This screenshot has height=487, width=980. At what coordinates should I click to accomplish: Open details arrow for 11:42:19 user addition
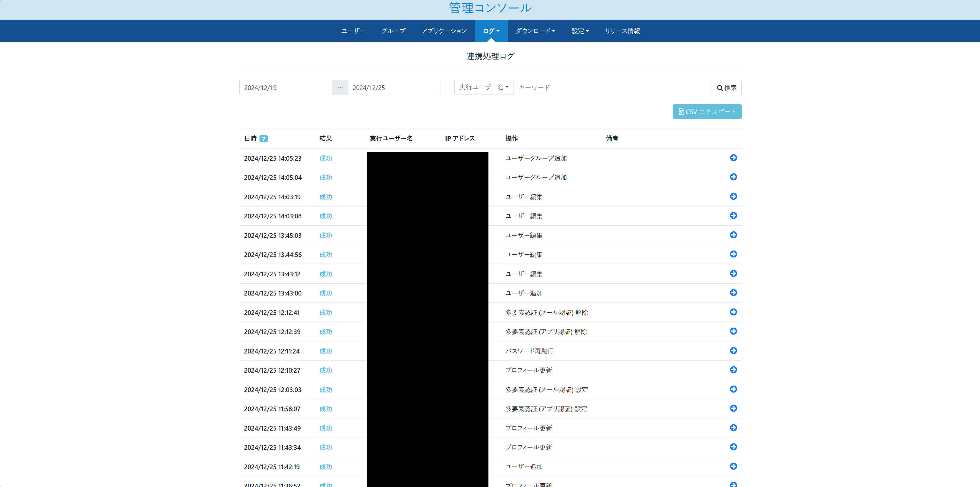(x=733, y=466)
